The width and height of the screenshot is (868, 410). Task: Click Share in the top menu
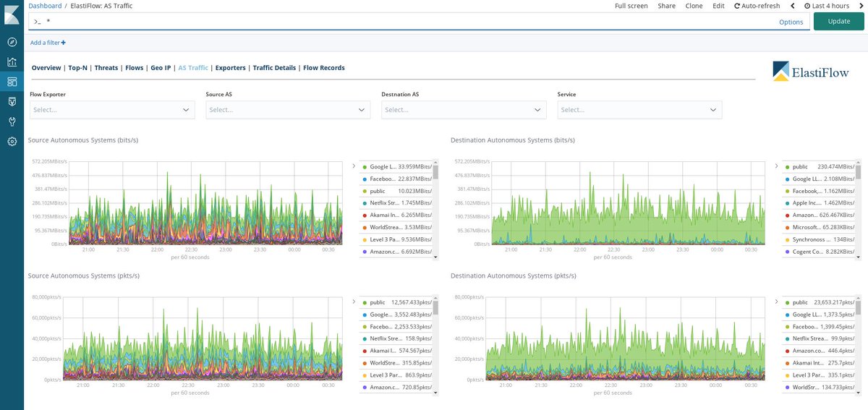[x=666, y=6]
